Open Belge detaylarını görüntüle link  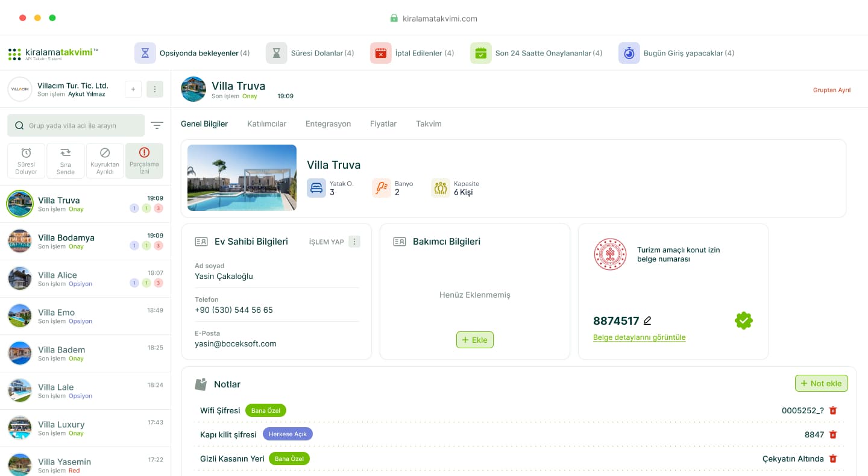point(639,337)
